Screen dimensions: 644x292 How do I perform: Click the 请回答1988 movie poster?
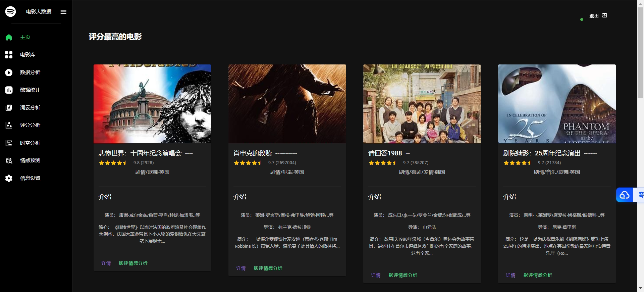422,104
